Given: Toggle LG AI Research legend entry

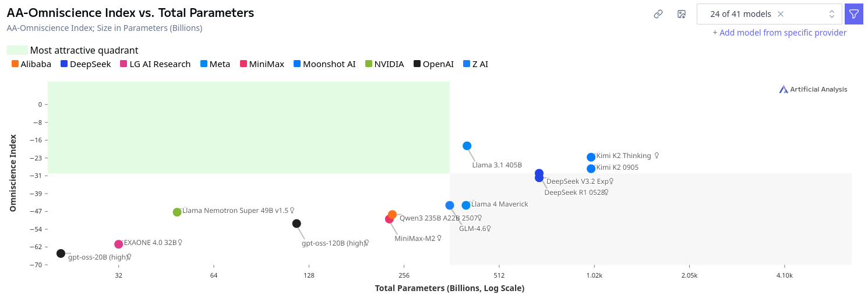Looking at the screenshot, I should click(x=155, y=64).
